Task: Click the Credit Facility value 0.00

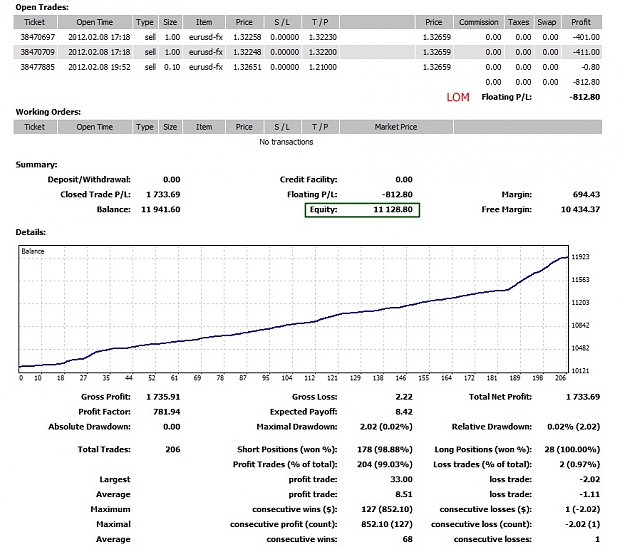Action: tap(404, 179)
